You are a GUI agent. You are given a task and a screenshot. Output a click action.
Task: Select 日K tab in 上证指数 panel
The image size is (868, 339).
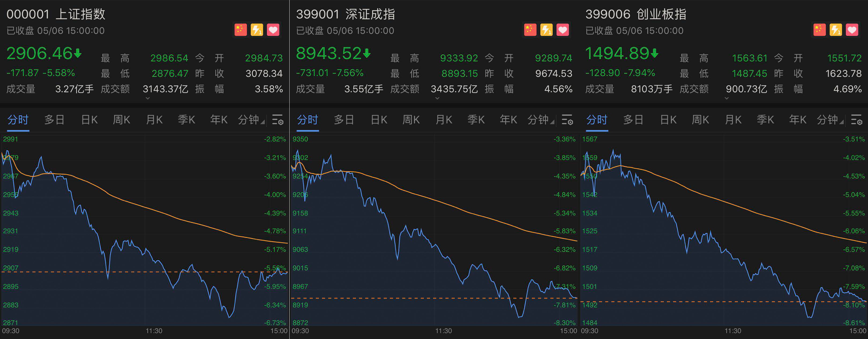[x=89, y=120]
